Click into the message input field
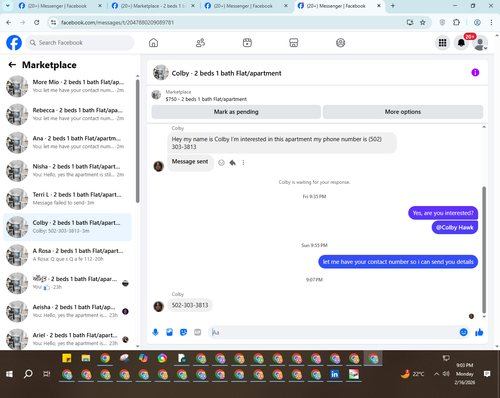Image resolution: width=500 pixels, height=398 pixels. pyautogui.click(x=333, y=332)
